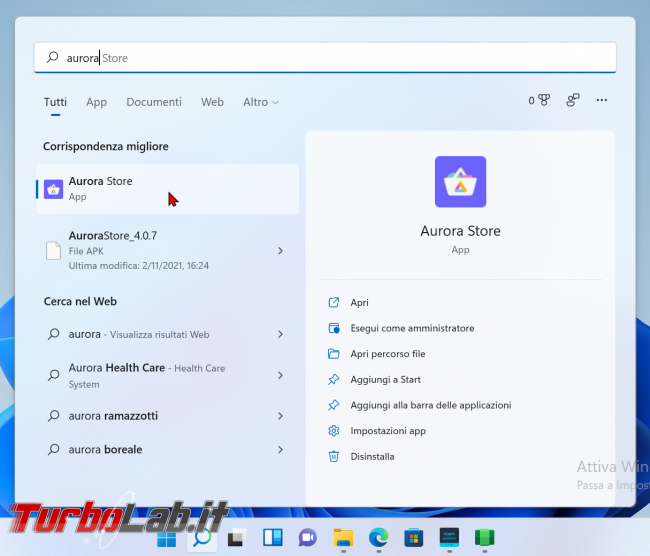Open Microsoft Store from the taskbar
This screenshot has width=650, height=556.
point(413,538)
